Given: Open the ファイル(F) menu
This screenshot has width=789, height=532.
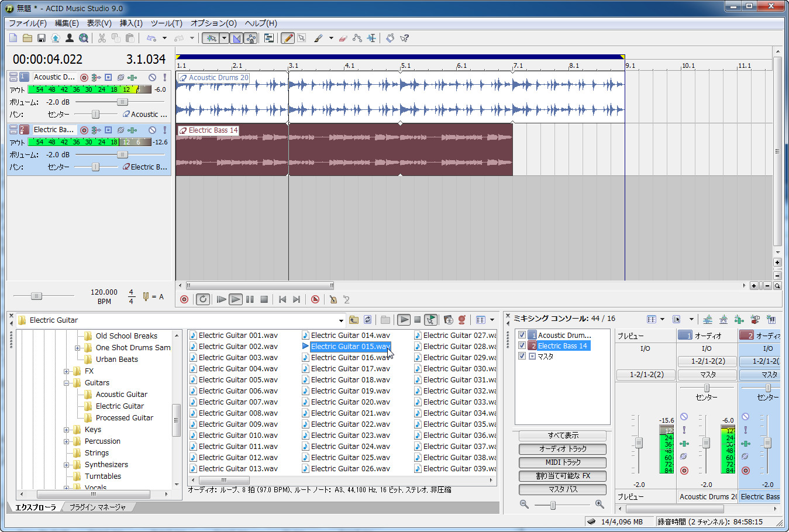Looking at the screenshot, I should pyautogui.click(x=27, y=23).
